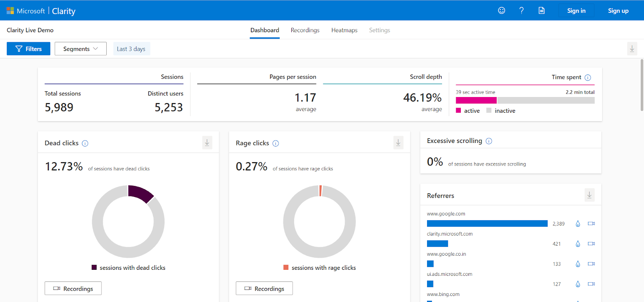Click the smiley feedback icon
644x302 pixels.
[x=502, y=10]
